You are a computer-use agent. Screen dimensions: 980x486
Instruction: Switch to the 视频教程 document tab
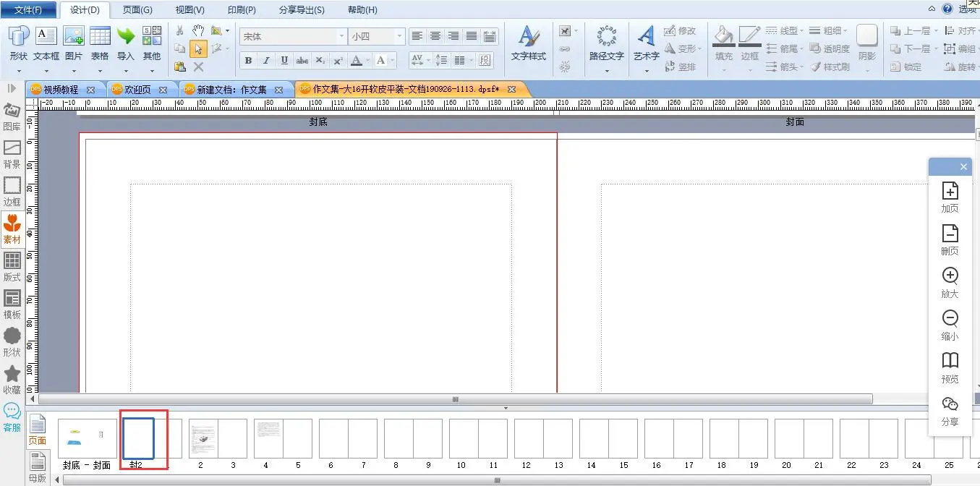click(61, 90)
